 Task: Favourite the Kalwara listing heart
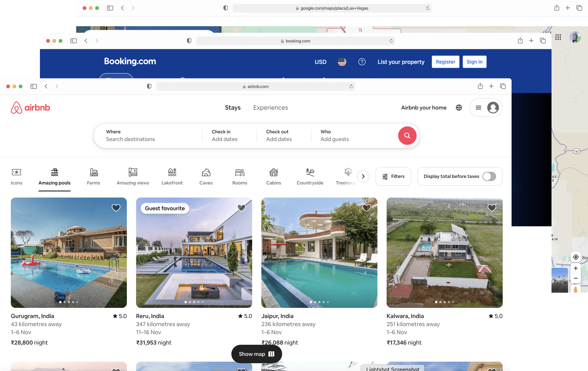point(492,208)
